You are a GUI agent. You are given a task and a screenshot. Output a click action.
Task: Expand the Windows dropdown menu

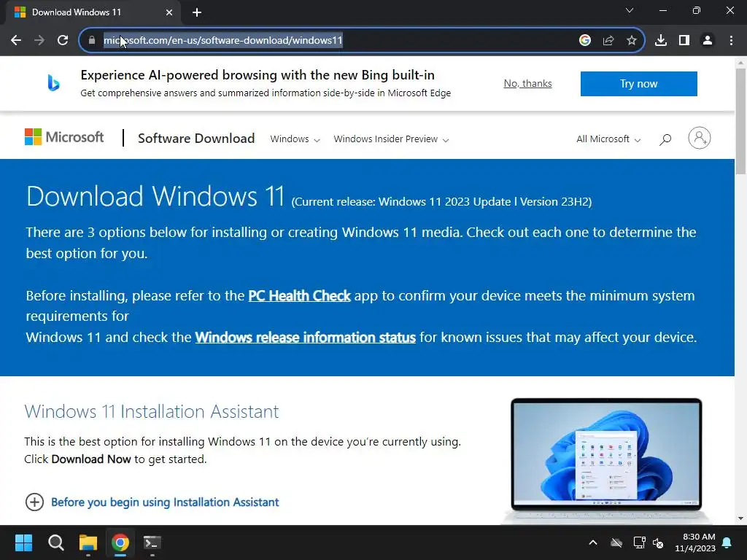click(x=295, y=139)
